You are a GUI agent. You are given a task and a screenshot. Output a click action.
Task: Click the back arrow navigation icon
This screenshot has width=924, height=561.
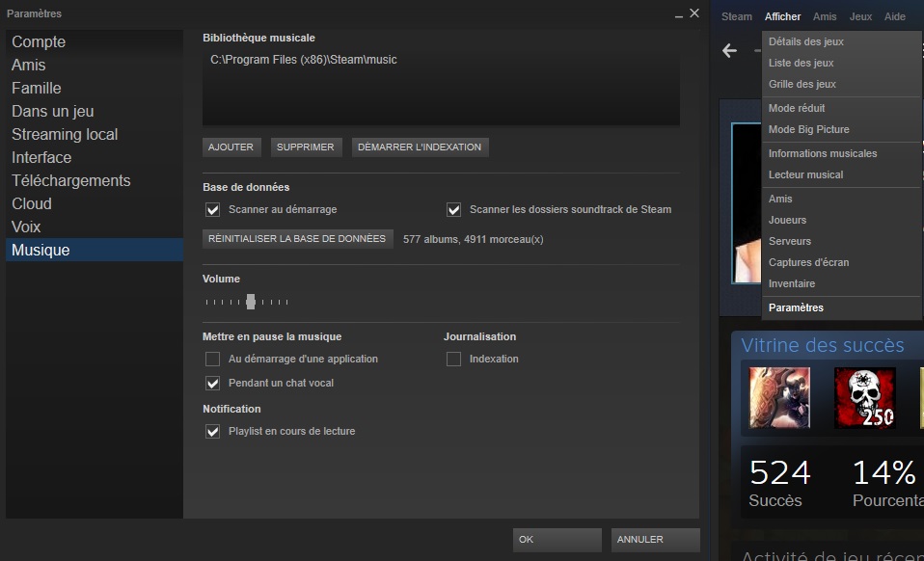pyautogui.click(x=730, y=51)
